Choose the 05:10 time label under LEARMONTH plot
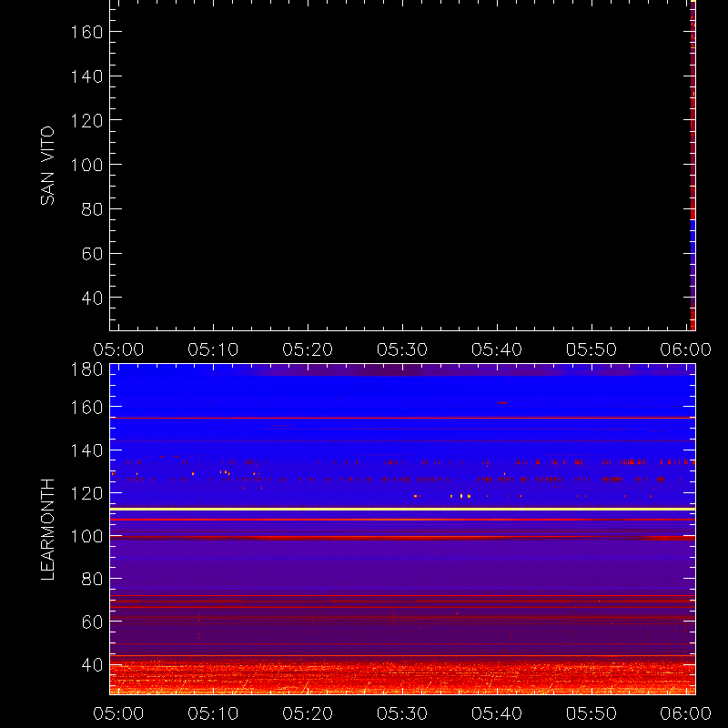Image resolution: width=728 pixels, height=728 pixels. 213,713
